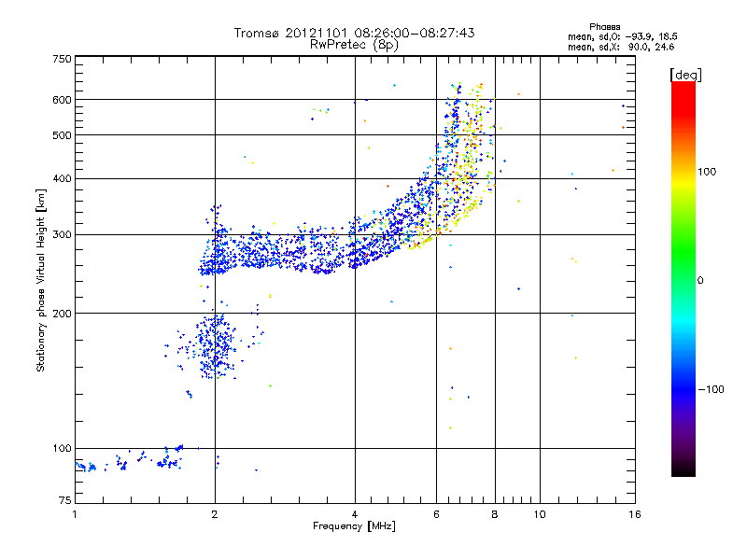The image size is (747, 560).
Task: Click the colorbar tick label '100'
Action: 707,172
